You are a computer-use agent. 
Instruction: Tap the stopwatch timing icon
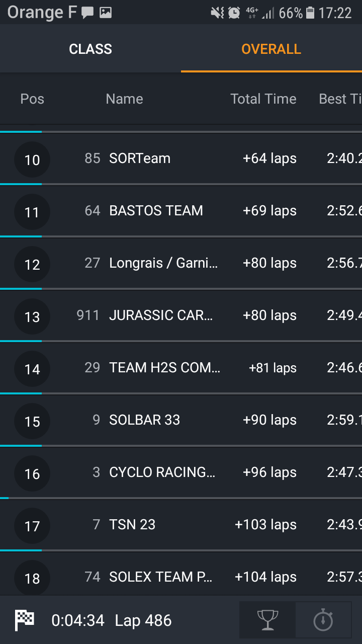[323, 620]
